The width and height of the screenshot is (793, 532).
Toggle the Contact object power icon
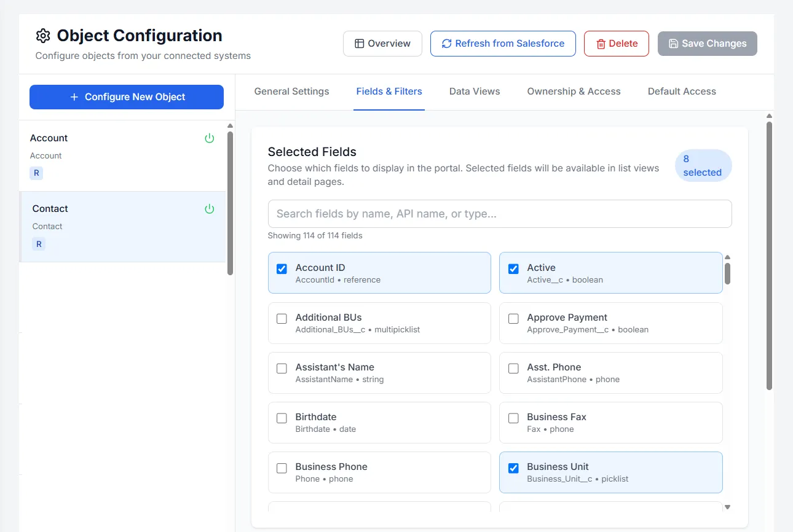(210, 209)
